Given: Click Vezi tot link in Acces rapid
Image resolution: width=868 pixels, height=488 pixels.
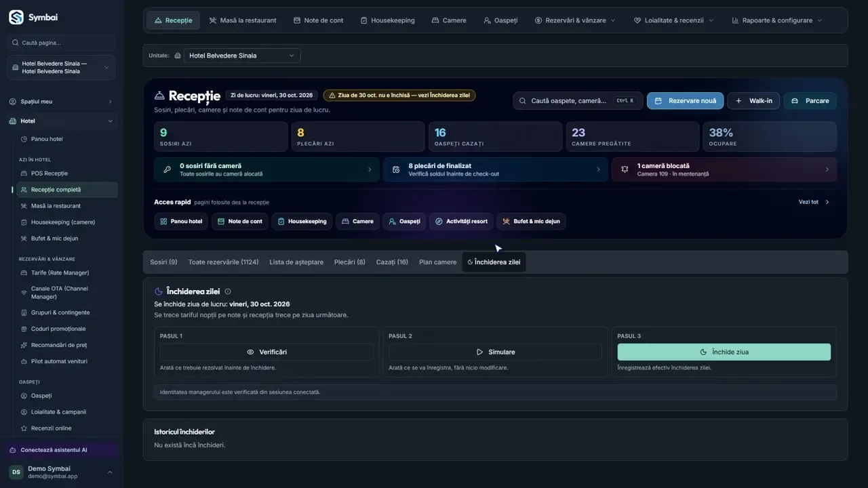Looking at the screenshot, I should [x=814, y=202].
